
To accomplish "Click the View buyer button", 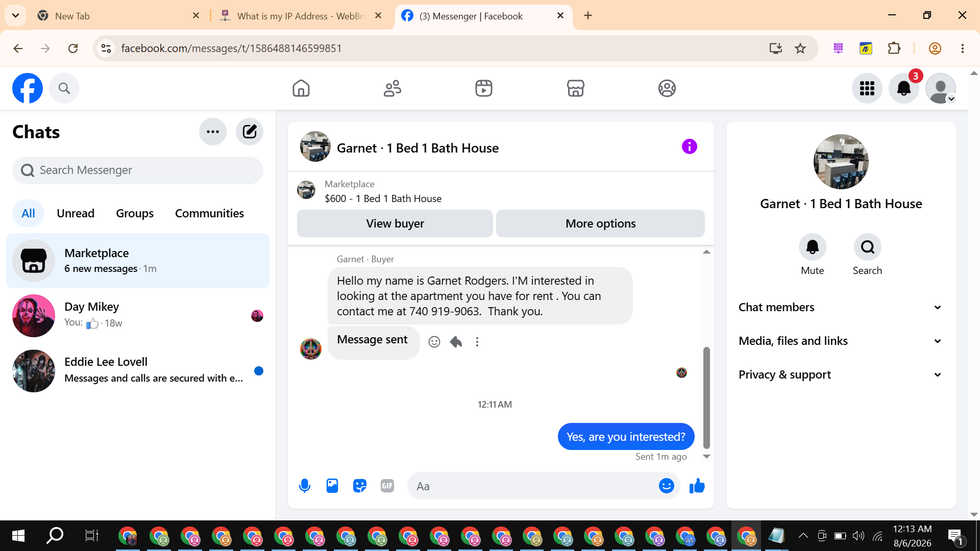I will point(395,223).
